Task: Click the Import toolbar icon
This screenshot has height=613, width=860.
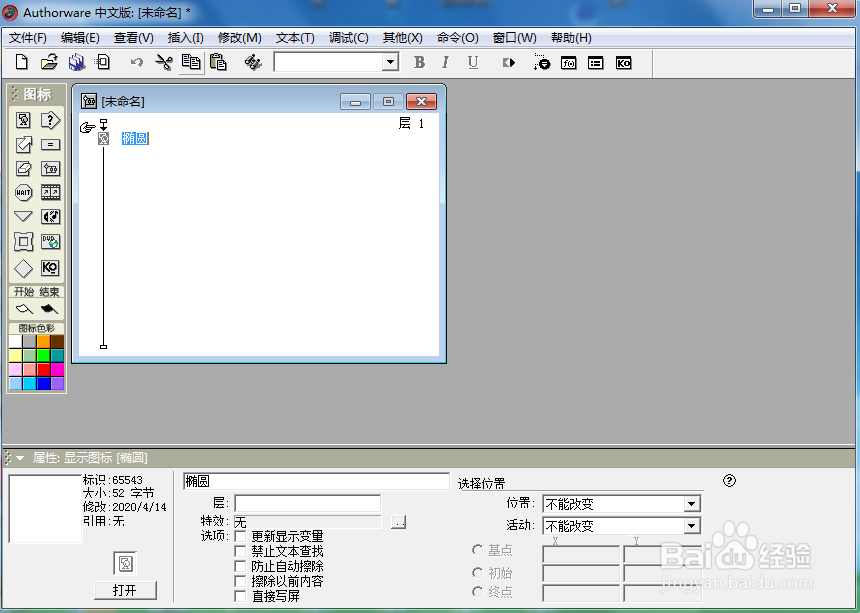Action: pyautogui.click(x=103, y=63)
